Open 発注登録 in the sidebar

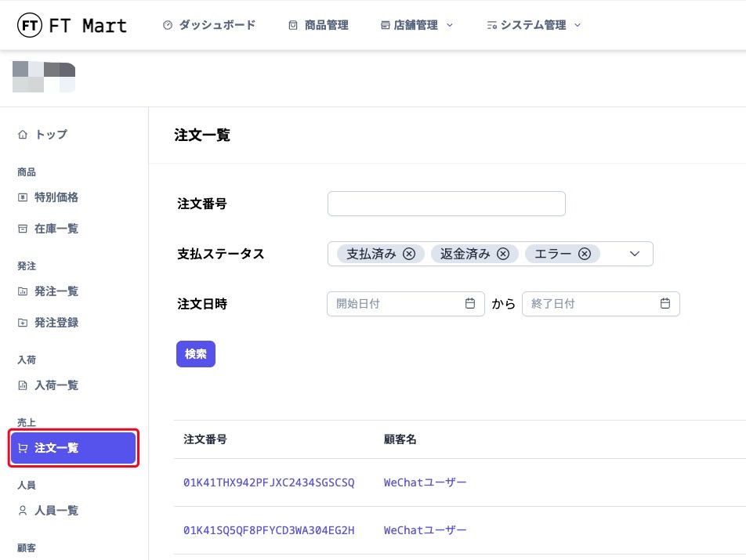click(x=56, y=323)
